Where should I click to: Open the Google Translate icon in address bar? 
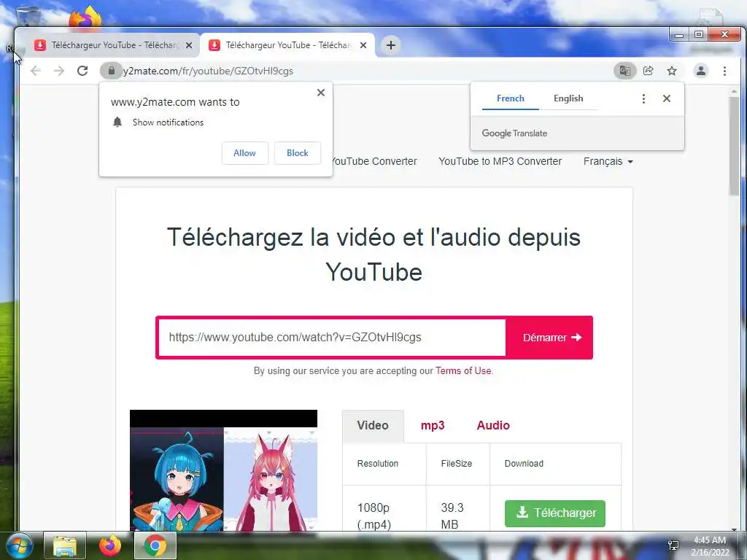point(624,71)
